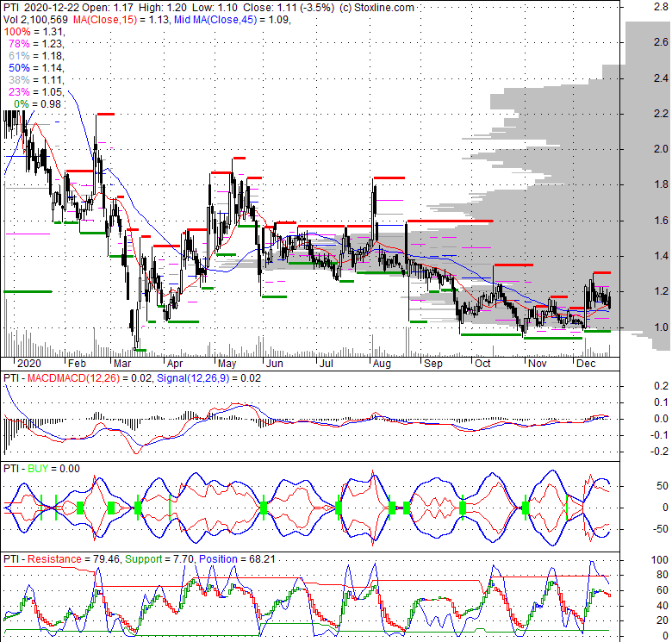Image resolution: width=672 pixels, height=642 pixels.
Task: Click the '50% = 1.14' Fibonacci level
Action: coord(36,68)
